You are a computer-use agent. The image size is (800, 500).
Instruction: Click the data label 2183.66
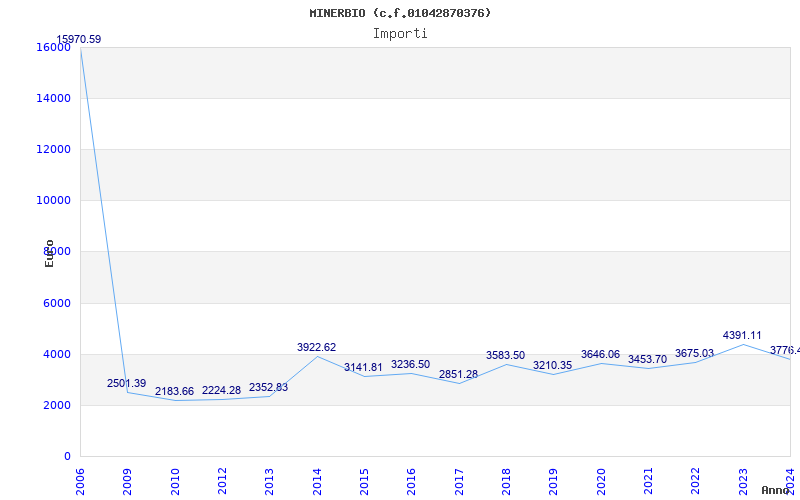[x=174, y=391]
